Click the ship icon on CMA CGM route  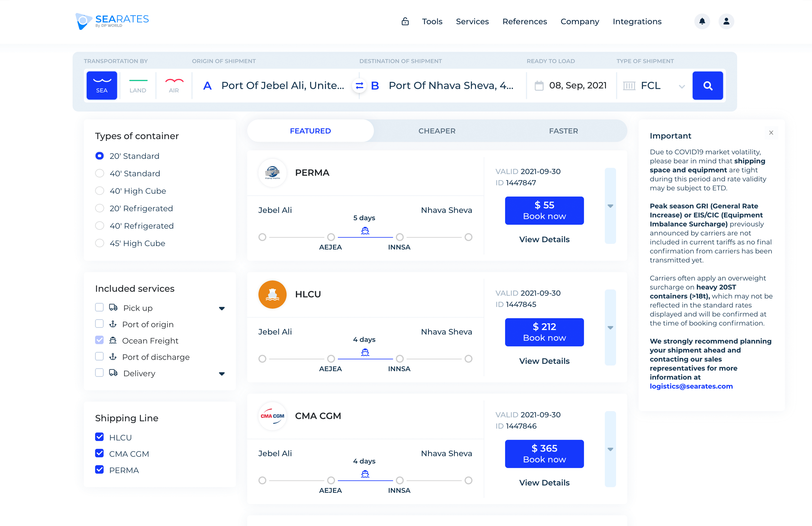(x=365, y=474)
